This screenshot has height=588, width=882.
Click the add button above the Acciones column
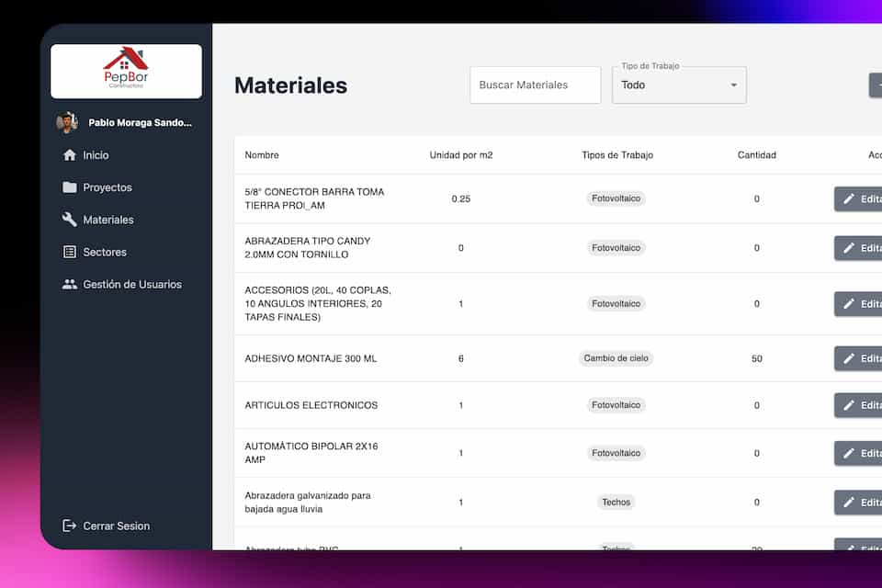click(875, 84)
